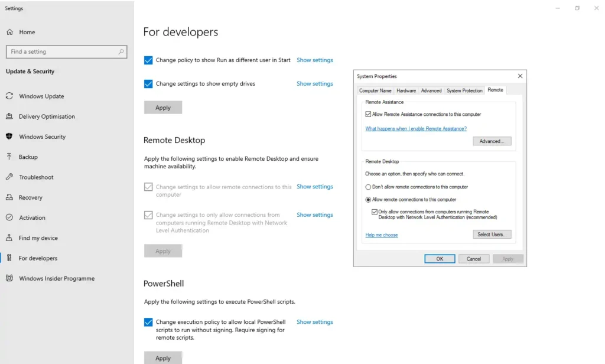Switch to the Hardware tab

click(x=406, y=90)
